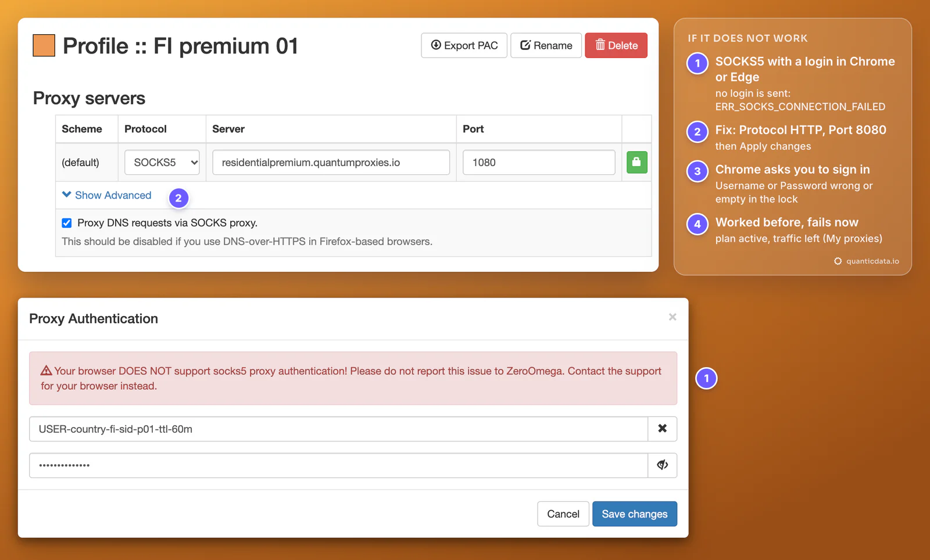
Task: Click the DNS-over-HTTPS hint text
Action: click(247, 242)
